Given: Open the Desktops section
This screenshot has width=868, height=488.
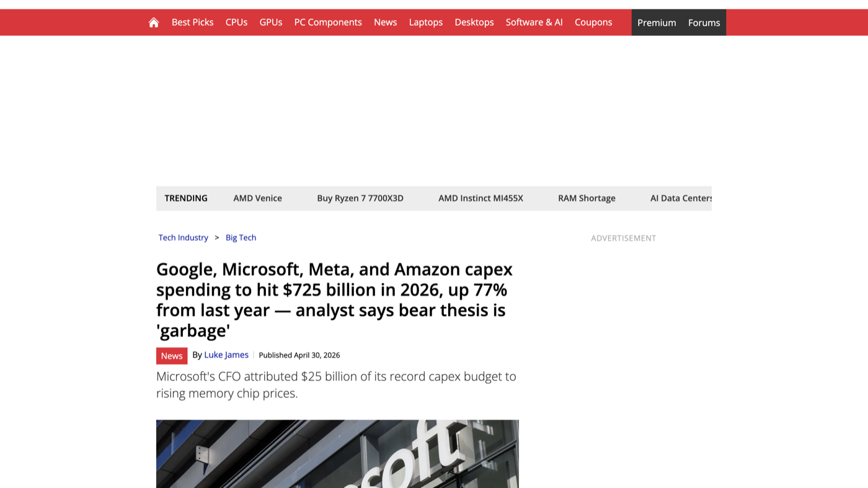Looking at the screenshot, I should [x=474, y=22].
